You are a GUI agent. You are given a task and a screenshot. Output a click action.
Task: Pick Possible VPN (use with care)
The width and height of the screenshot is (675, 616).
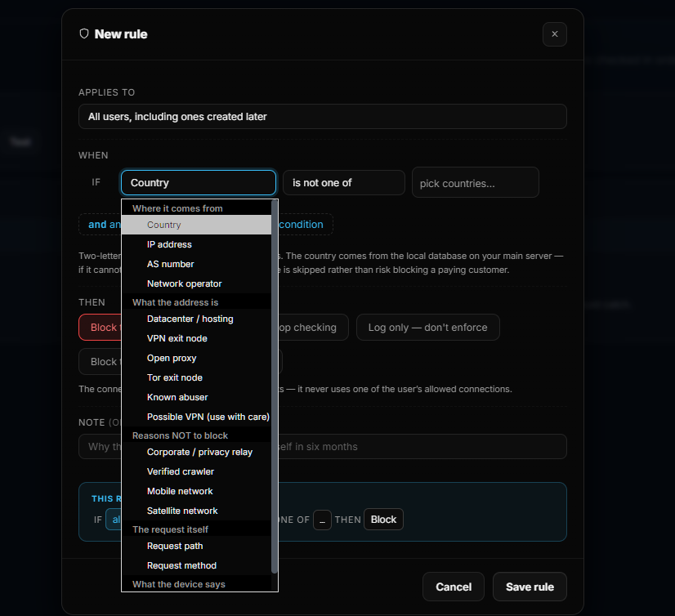196,417
